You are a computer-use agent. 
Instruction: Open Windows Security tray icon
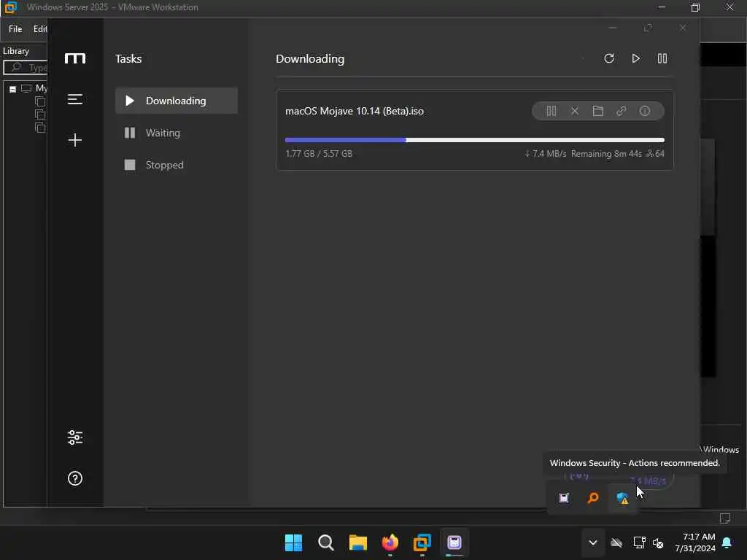(622, 498)
